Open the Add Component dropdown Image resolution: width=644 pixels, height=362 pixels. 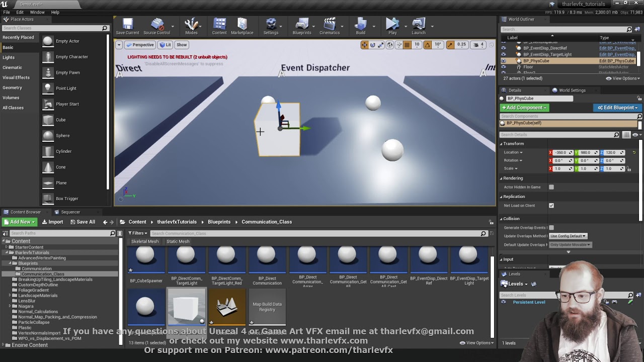tap(524, 108)
